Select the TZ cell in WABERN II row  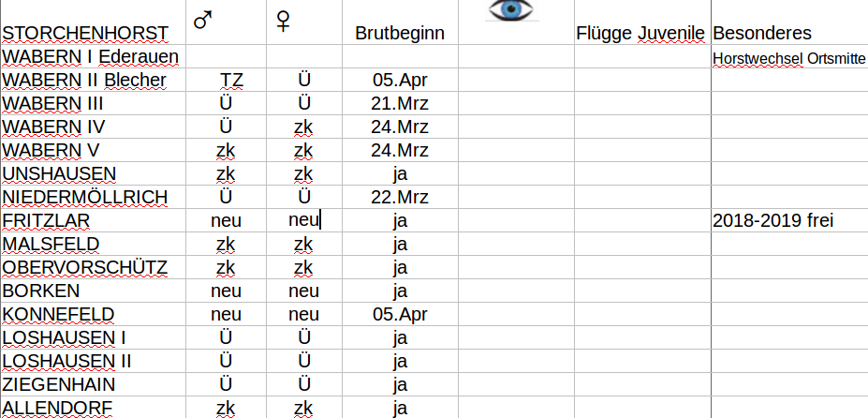pyautogui.click(x=226, y=81)
